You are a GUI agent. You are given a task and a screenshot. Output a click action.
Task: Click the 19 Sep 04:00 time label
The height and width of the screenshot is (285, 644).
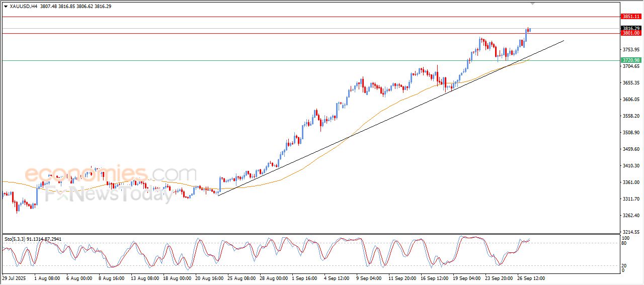467,277
